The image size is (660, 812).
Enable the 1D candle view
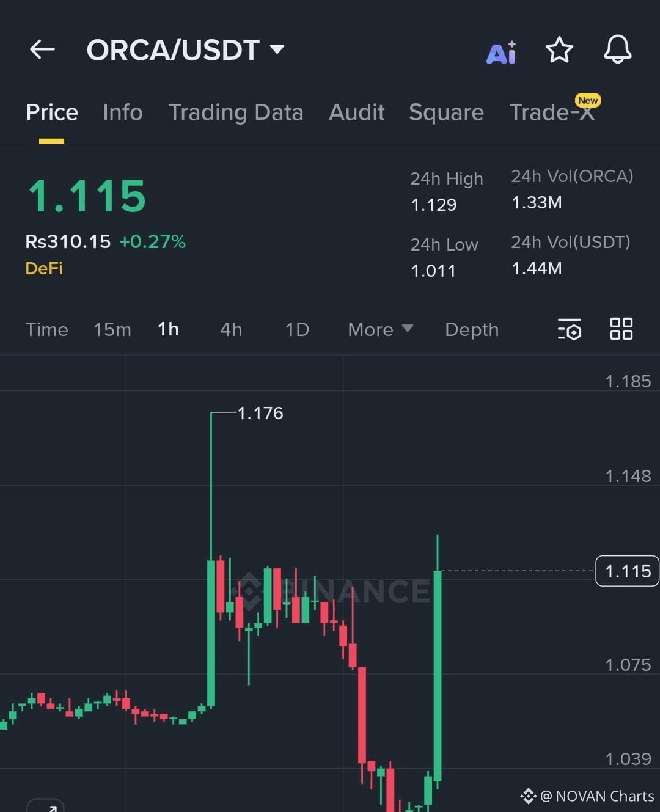296,329
